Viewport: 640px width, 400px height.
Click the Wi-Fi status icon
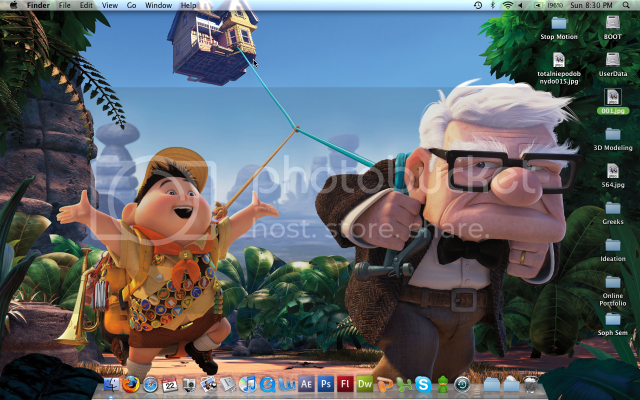[x=508, y=6]
